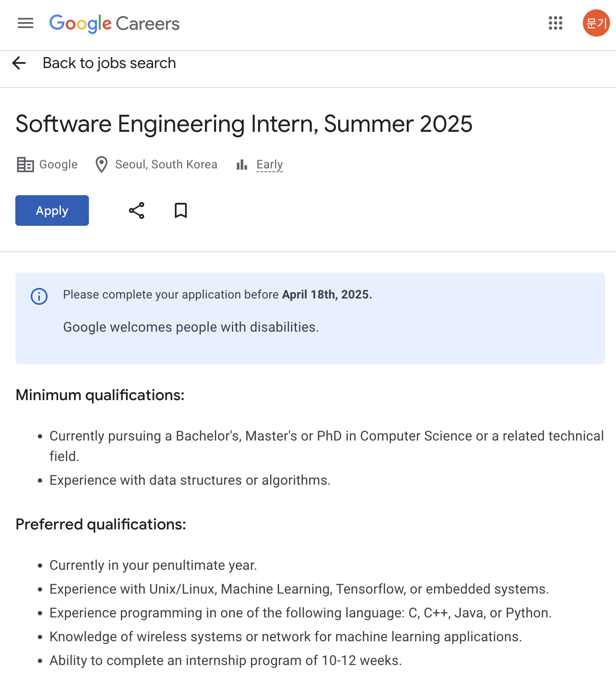Open the hamburger navigation menu
Image resolution: width=616 pixels, height=688 pixels.
(26, 23)
